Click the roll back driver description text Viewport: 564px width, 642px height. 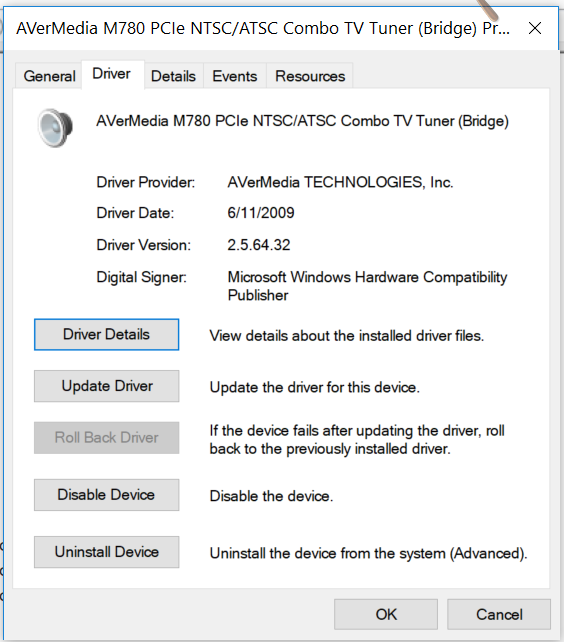[357, 440]
